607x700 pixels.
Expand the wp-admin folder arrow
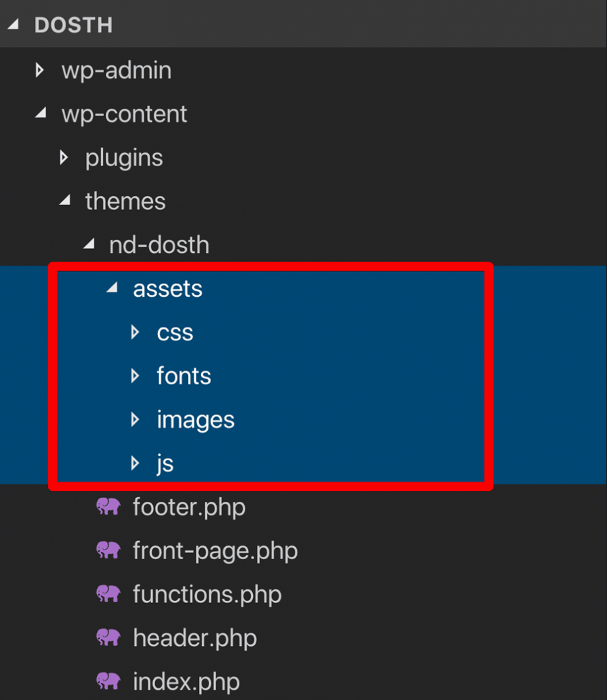[40, 70]
